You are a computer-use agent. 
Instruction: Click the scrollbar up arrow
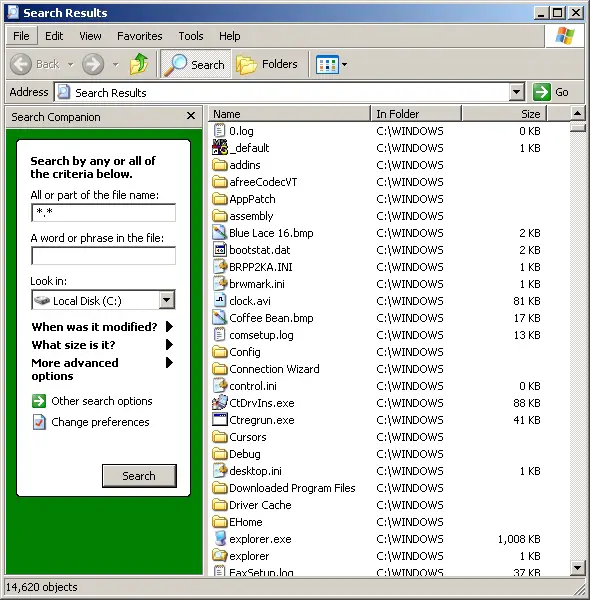[577, 113]
